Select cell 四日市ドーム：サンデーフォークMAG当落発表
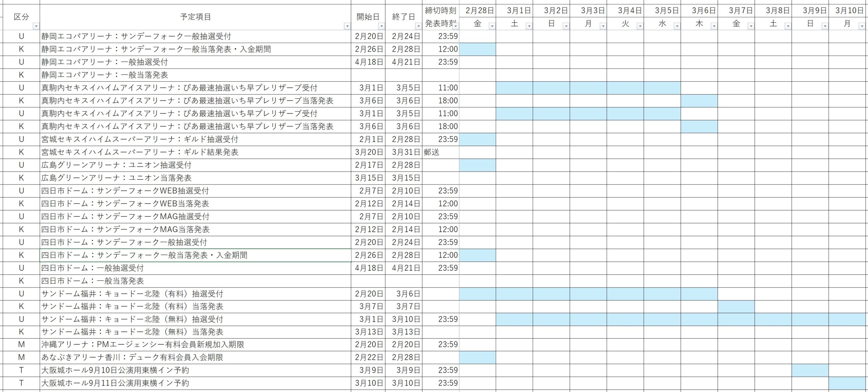 point(195,230)
